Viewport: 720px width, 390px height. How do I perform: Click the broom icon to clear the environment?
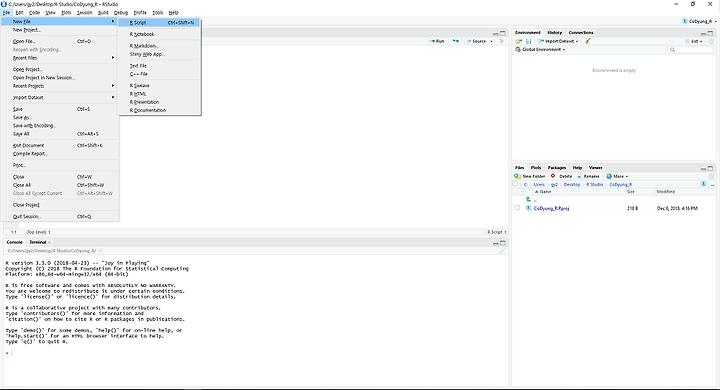[587, 41]
